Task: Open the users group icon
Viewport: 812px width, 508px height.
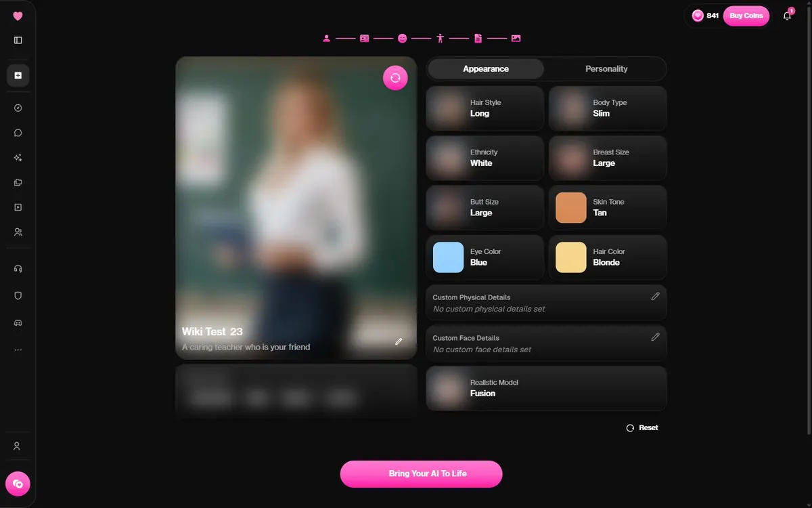Action: [18, 232]
